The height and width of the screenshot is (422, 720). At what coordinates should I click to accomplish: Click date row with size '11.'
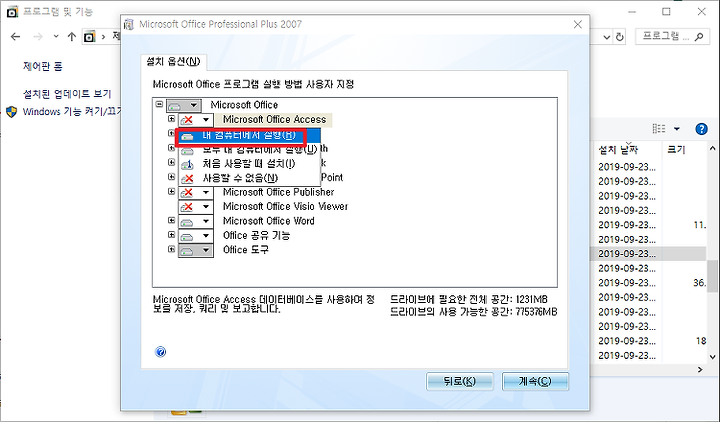tap(648, 225)
